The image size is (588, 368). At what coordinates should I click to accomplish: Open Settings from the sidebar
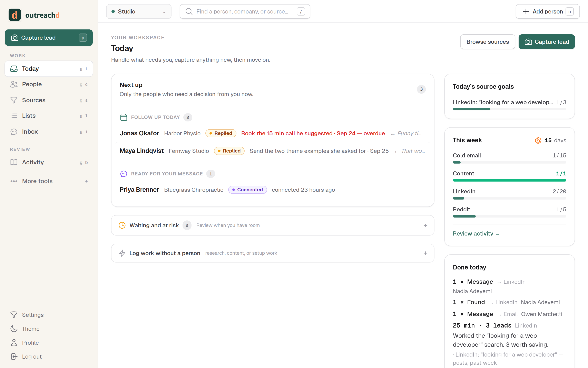(x=49, y=315)
